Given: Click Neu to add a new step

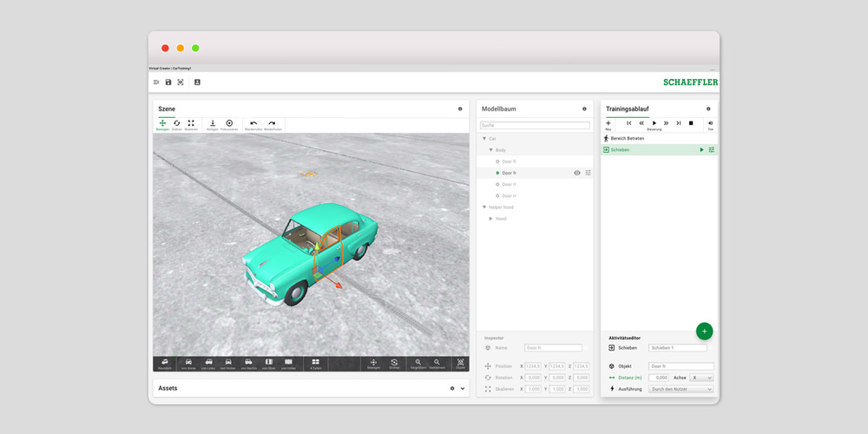Looking at the screenshot, I should point(608,125).
